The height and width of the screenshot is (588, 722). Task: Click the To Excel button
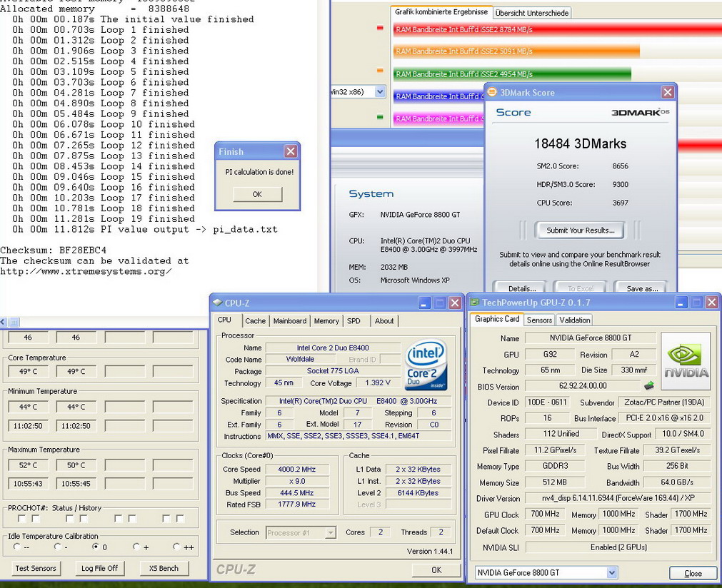580,287
